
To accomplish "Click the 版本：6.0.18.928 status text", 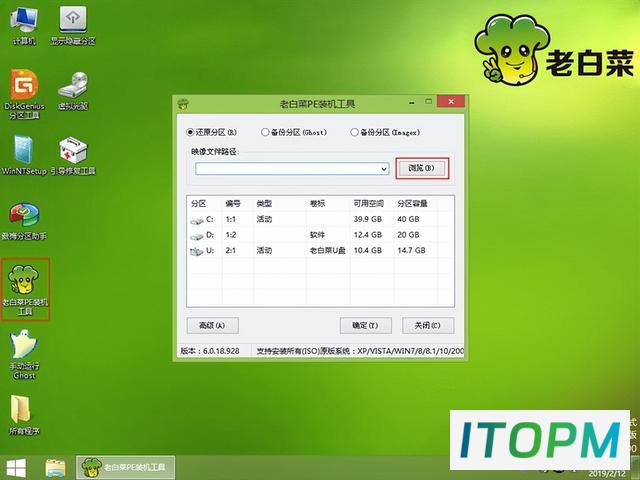I will click(210, 351).
